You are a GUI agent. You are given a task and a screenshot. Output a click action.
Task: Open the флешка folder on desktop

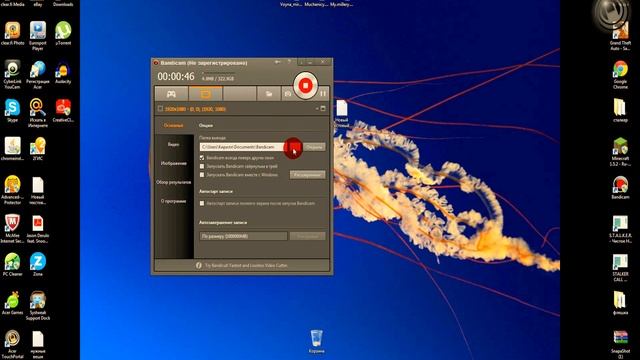click(x=620, y=303)
